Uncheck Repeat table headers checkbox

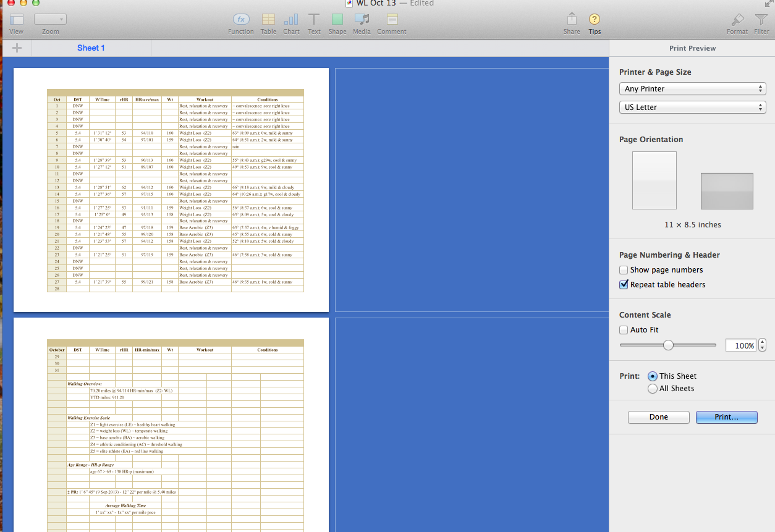(624, 285)
